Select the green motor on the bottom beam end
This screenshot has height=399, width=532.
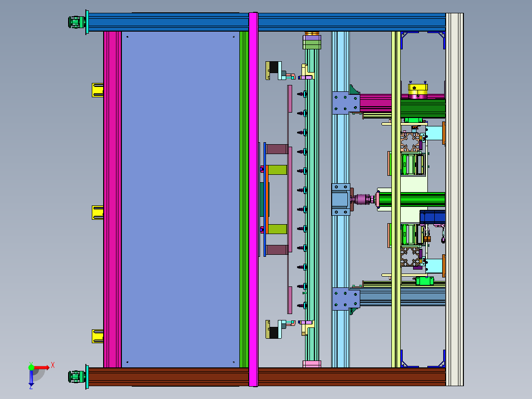tap(76, 377)
